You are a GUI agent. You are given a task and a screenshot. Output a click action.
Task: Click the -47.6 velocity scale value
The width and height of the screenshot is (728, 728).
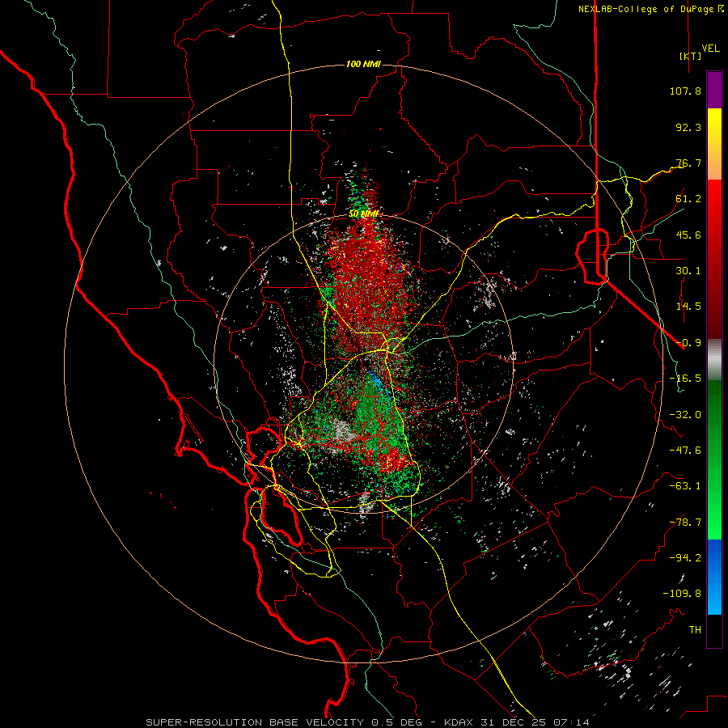(685, 451)
